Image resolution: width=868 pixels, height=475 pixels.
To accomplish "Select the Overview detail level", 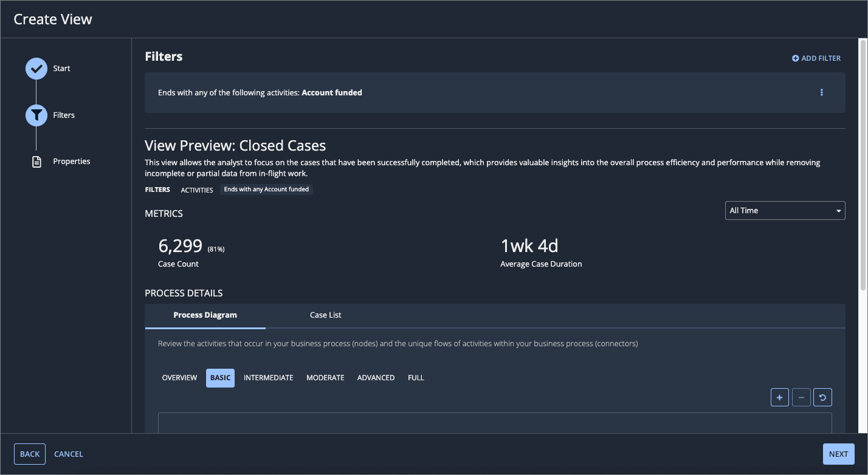I will click(179, 378).
